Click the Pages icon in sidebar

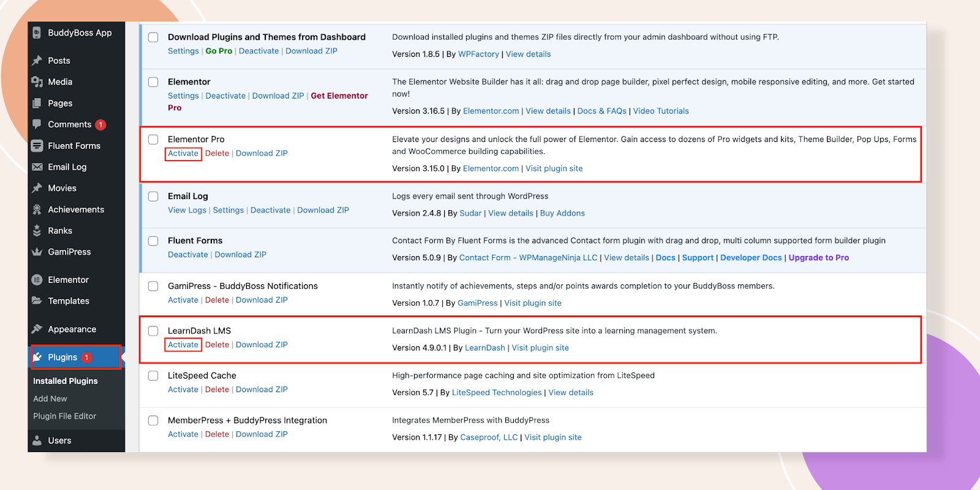[37, 104]
